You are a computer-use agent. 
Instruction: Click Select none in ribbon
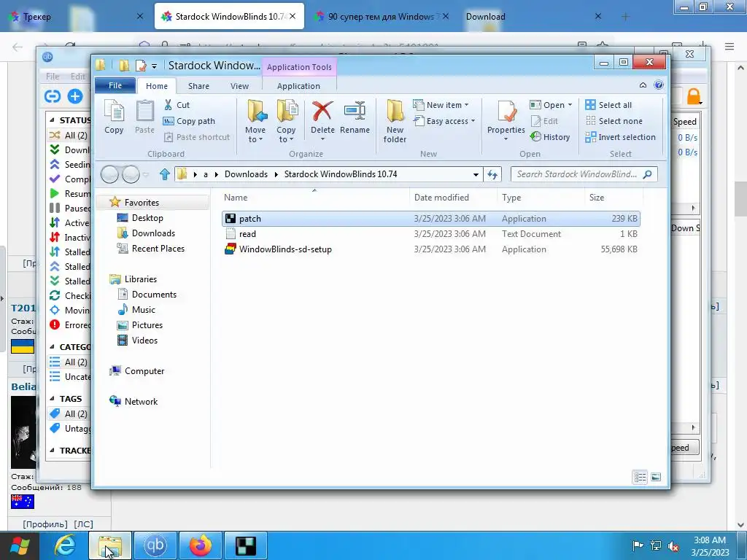pos(614,121)
